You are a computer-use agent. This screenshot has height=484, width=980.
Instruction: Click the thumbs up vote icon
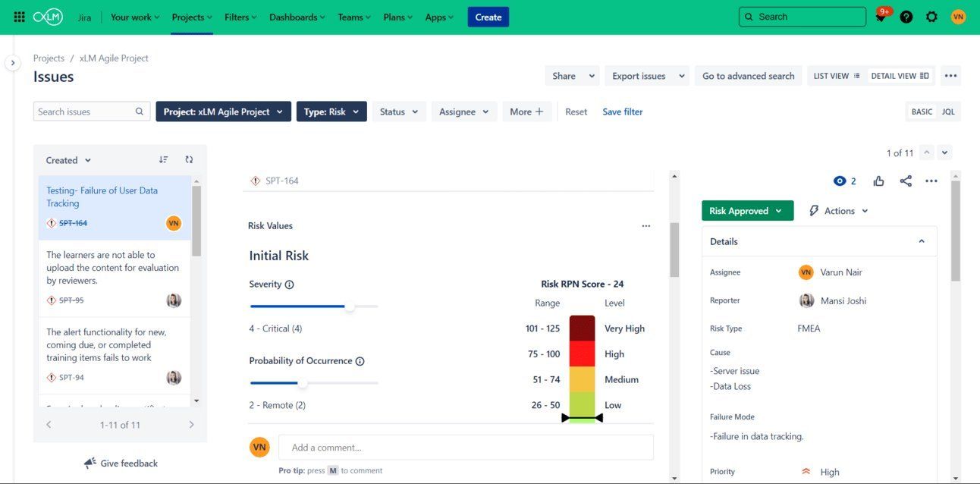click(878, 181)
